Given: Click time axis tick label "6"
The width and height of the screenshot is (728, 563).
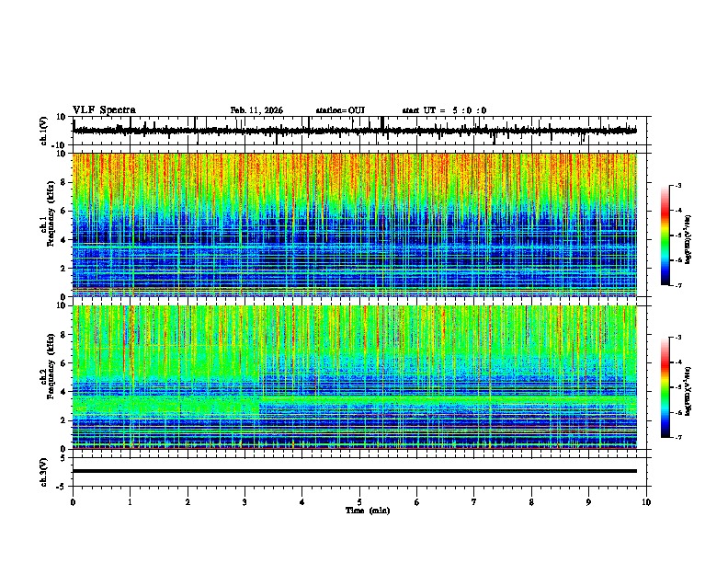Looking at the screenshot, I should pos(417,502).
